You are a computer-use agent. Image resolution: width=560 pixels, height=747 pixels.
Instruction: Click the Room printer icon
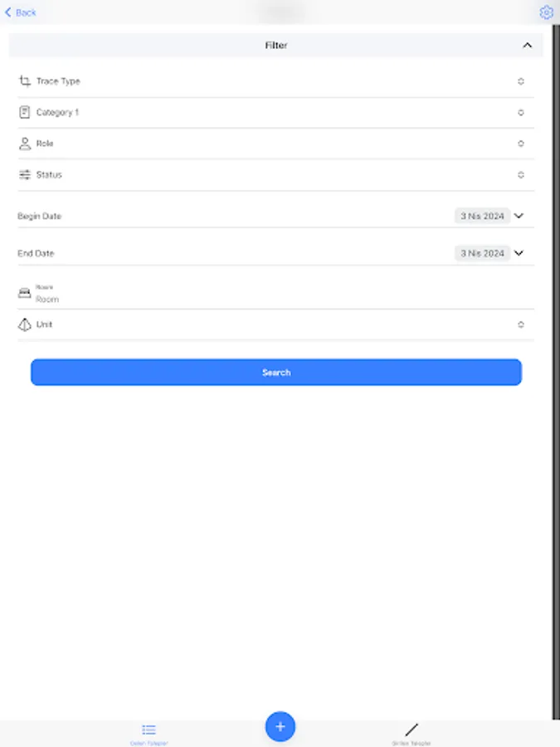23,291
